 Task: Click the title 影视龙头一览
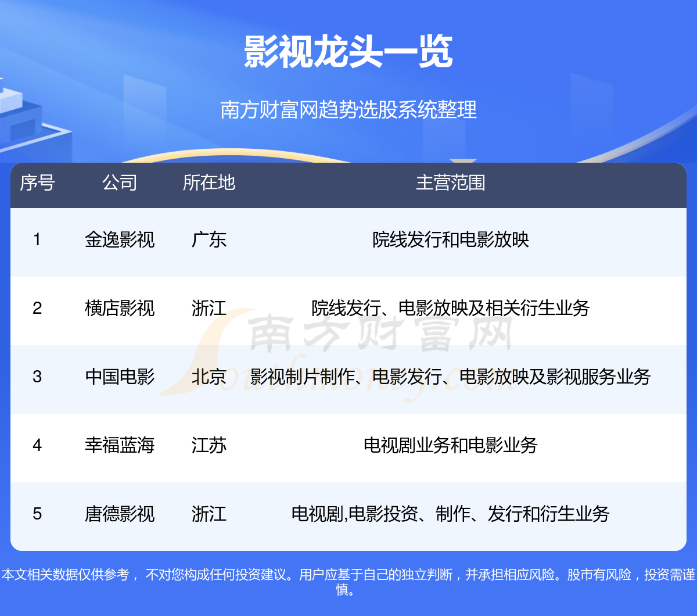(348, 52)
